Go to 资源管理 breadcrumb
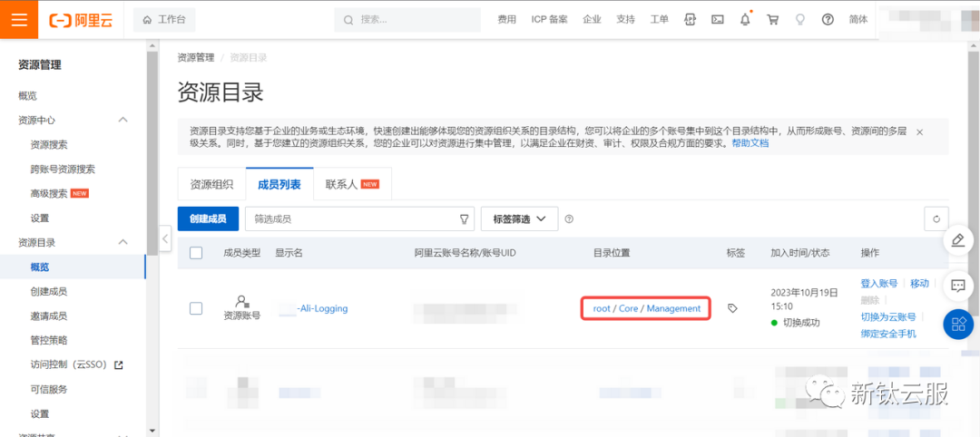The image size is (980, 437). 196,57
